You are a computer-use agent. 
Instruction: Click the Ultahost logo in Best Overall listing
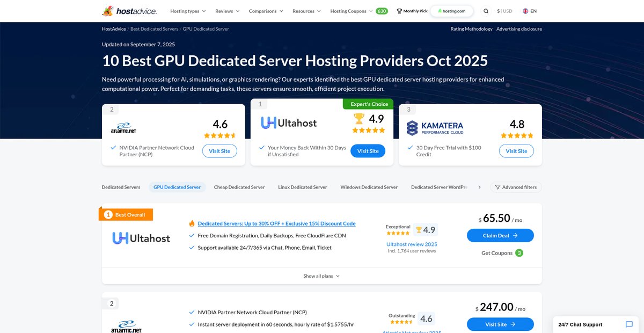141,238
